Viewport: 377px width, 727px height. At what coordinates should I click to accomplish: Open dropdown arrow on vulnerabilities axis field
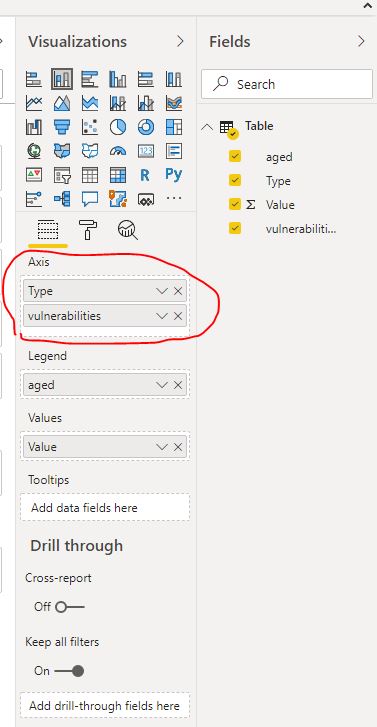coord(162,316)
